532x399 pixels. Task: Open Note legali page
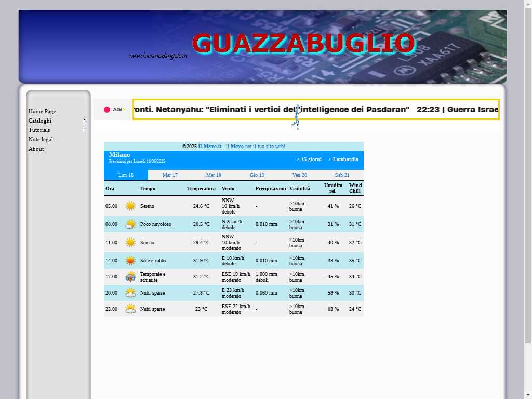pos(42,139)
